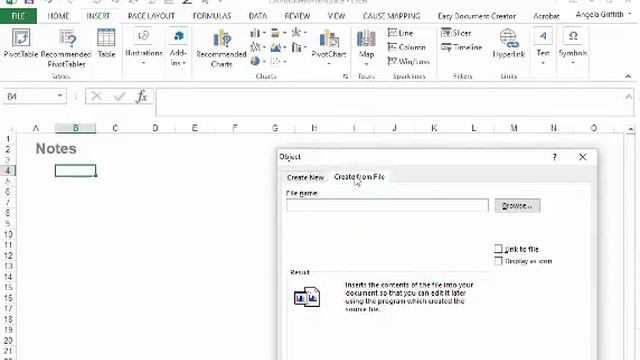Insert a stock or radar chart
Image resolution: width=640 pixels, height=360 pixels.
coord(299,33)
